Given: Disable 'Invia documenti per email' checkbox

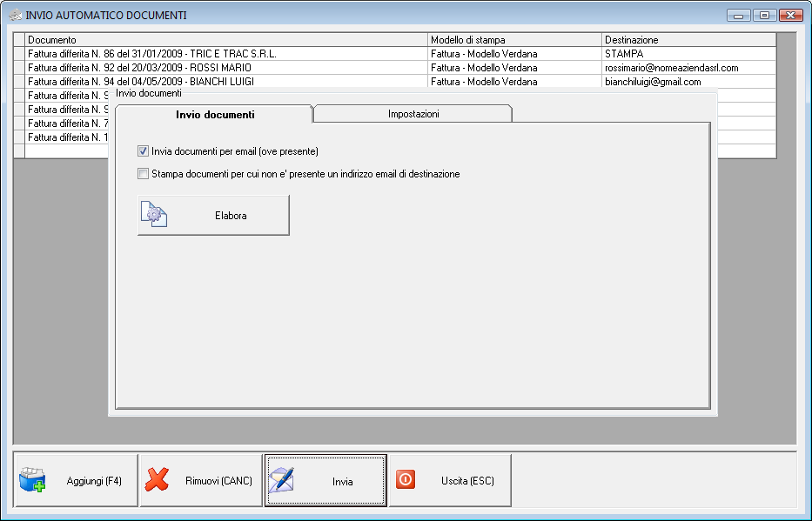Looking at the screenshot, I should (x=143, y=150).
